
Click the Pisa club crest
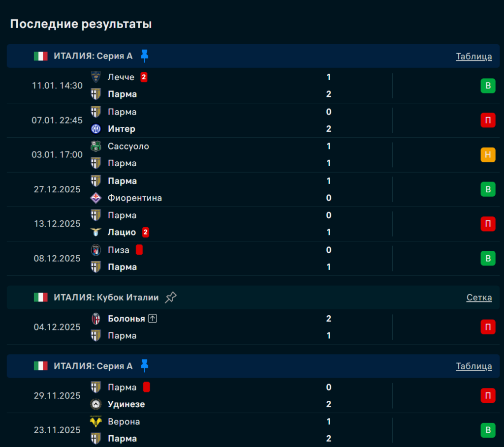pos(95,250)
